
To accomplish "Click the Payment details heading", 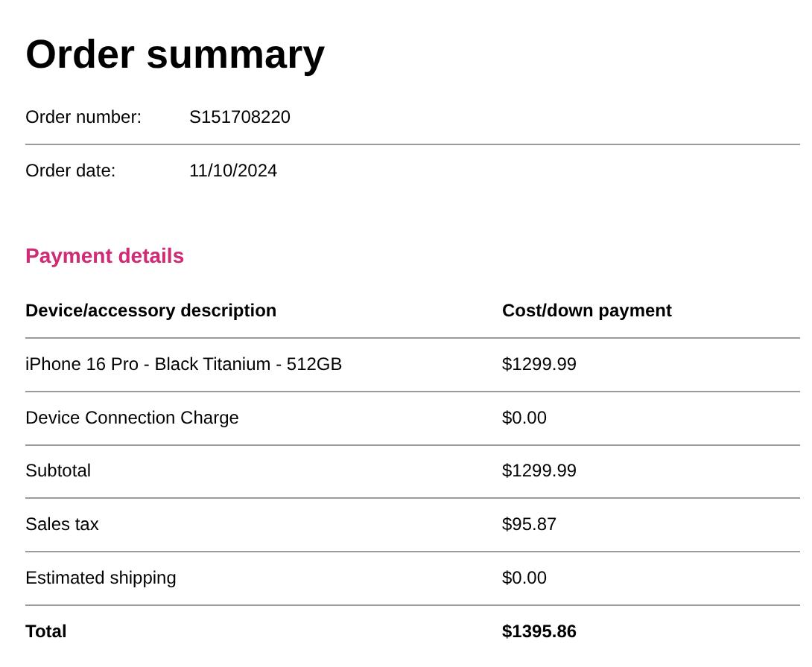I will [104, 256].
